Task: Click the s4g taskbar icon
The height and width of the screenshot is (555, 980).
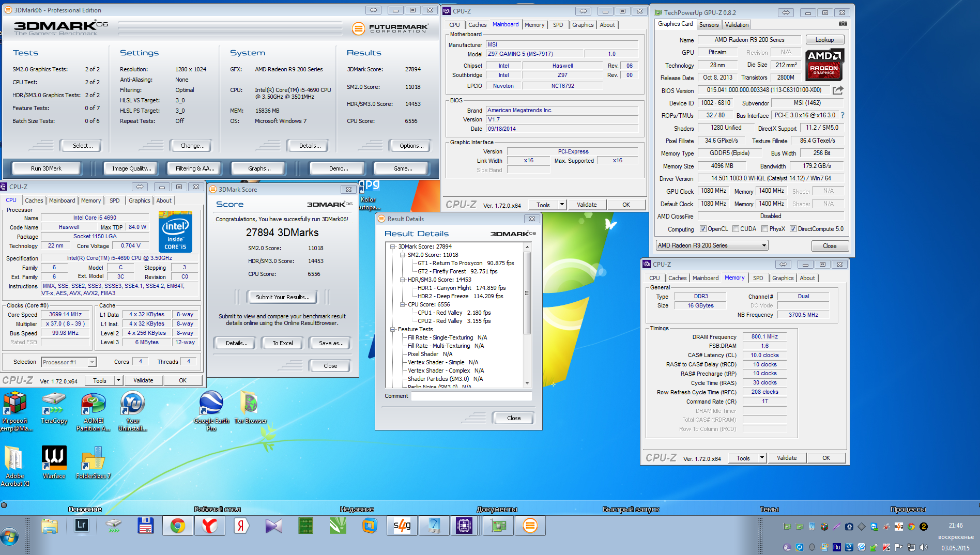Action: 402,526
